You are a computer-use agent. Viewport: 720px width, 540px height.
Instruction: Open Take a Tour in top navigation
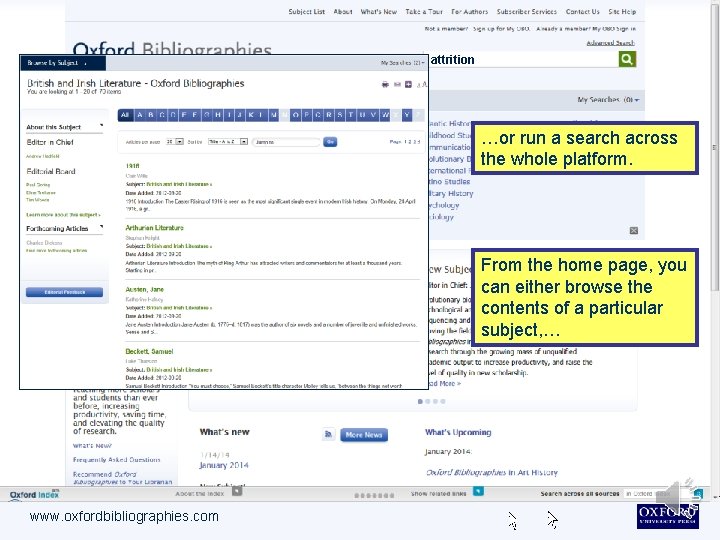point(424,11)
